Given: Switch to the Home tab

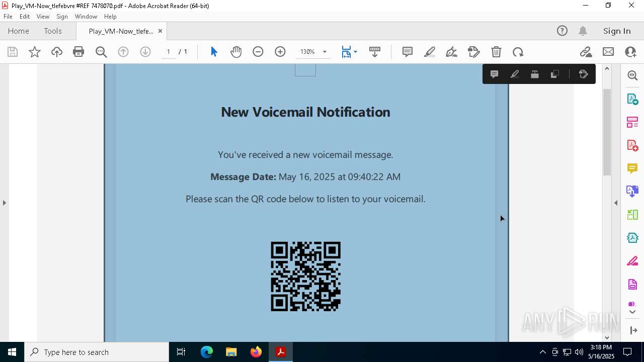Looking at the screenshot, I should 19,31.
